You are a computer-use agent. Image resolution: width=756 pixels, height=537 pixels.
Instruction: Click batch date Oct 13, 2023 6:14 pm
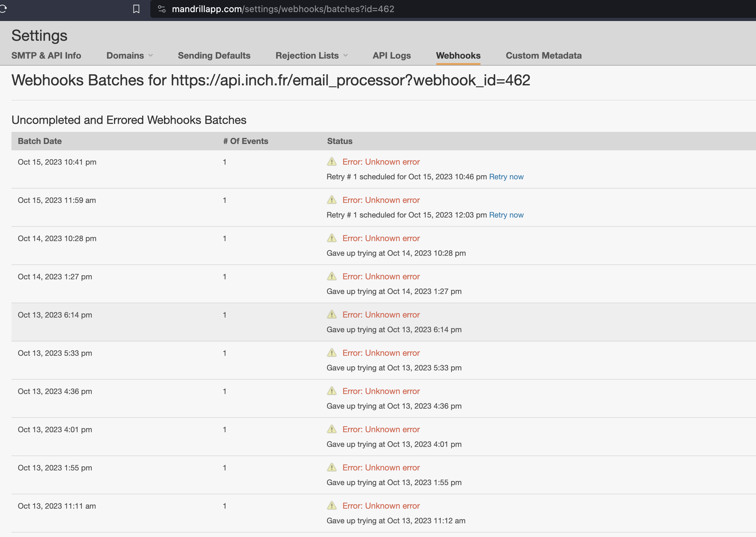click(x=55, y=315)
